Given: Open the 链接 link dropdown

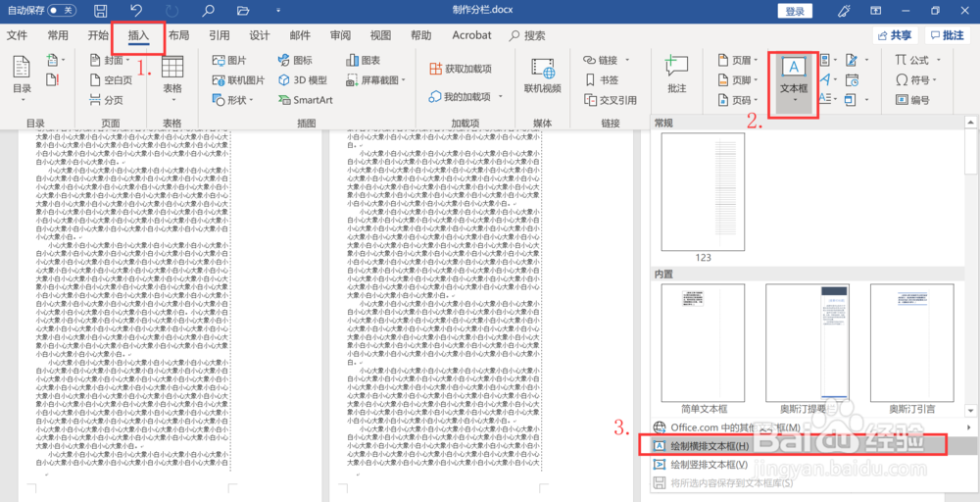Looking at the screenshot, I should [607, 61].
